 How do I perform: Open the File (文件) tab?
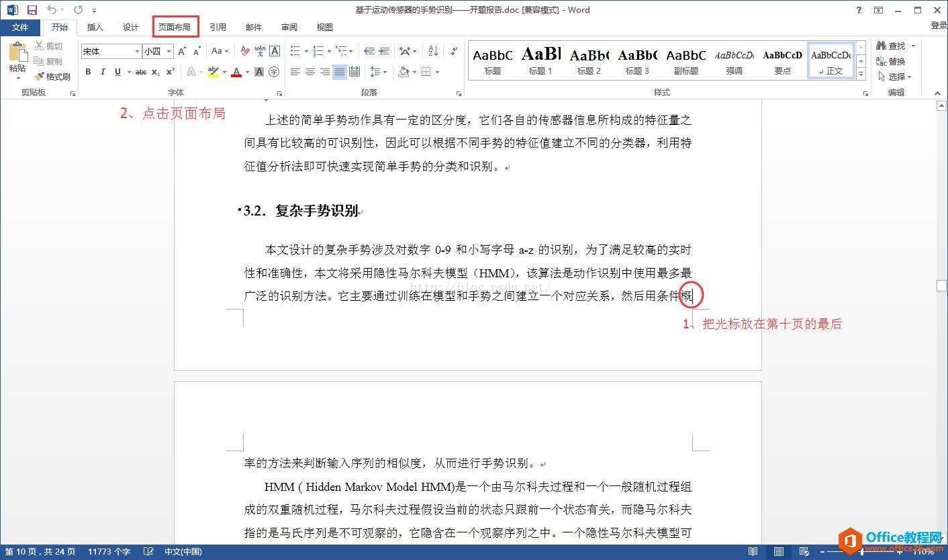pos(20,27)
